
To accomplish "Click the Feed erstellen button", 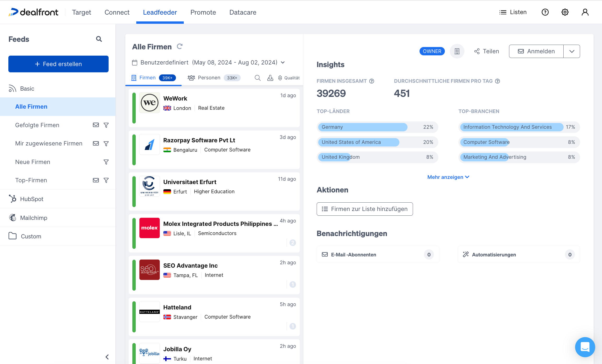I will pos(58,64).
